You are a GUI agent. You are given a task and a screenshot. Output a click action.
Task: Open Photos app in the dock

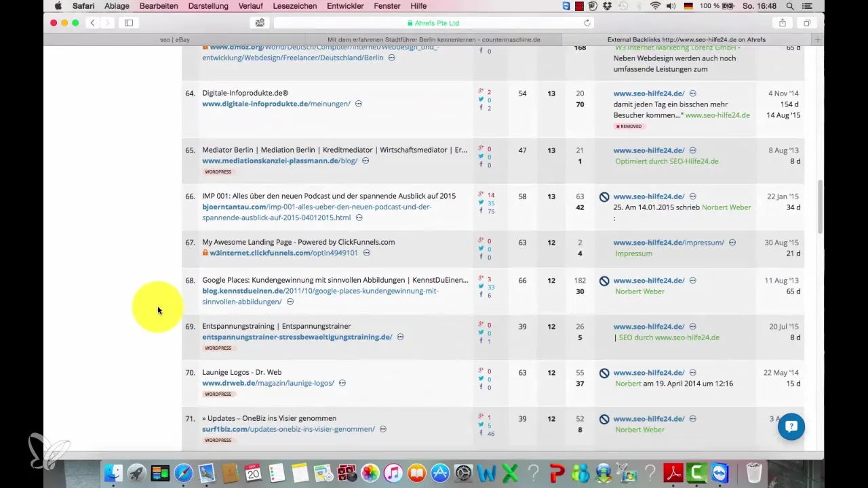coord(370,472)
